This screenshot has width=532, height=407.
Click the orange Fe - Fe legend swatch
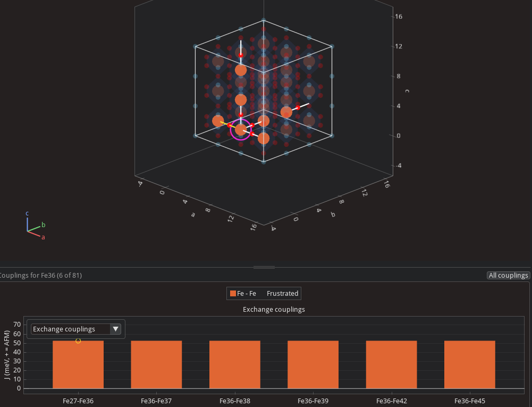233,294
